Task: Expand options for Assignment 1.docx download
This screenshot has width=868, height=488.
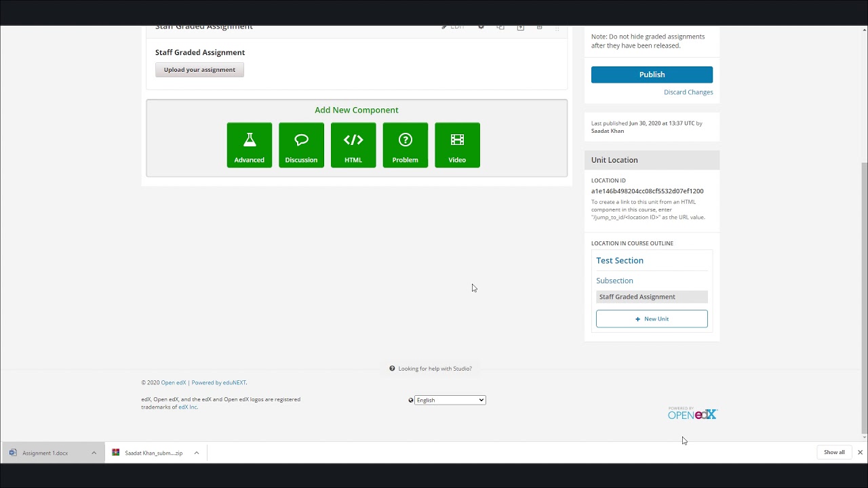Action: coord(94,453)
